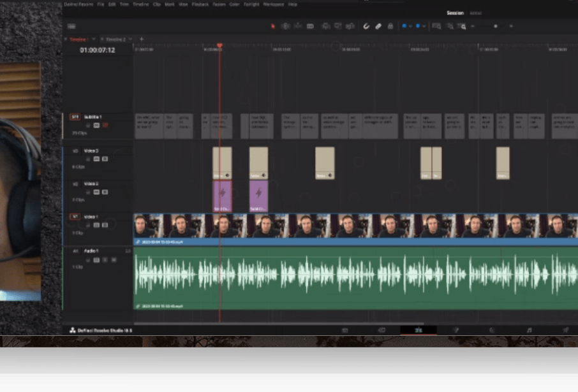578x392 pixels.
Task: Add a blue marker at playhead
Action: point(418,26)
